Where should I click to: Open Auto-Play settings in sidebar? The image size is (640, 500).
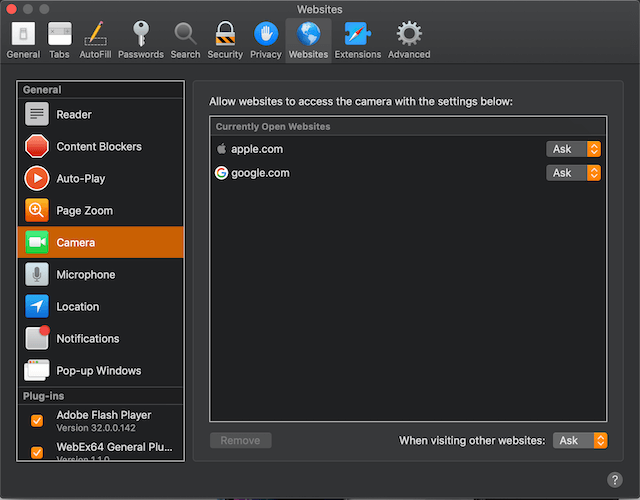coord(80,179)
